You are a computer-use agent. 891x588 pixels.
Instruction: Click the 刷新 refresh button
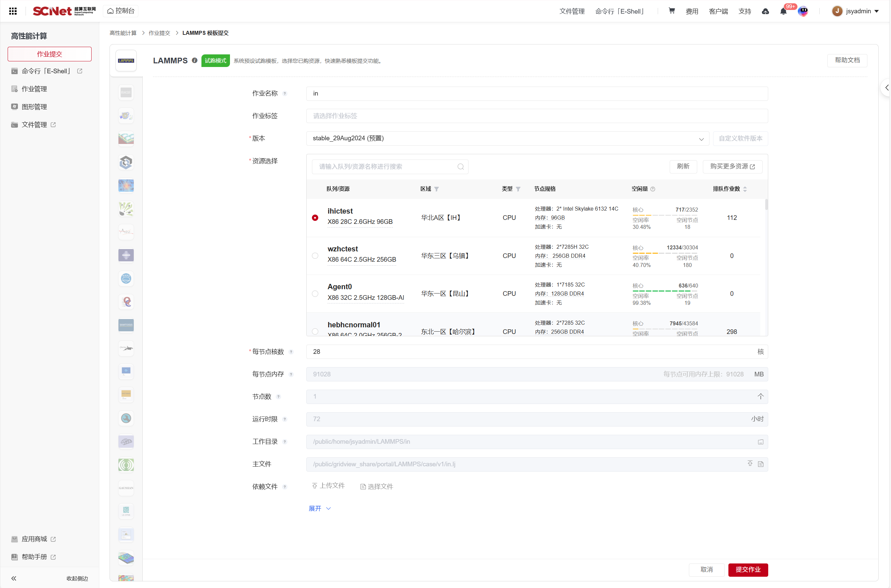pyautogui.click(x=683, y=166)
